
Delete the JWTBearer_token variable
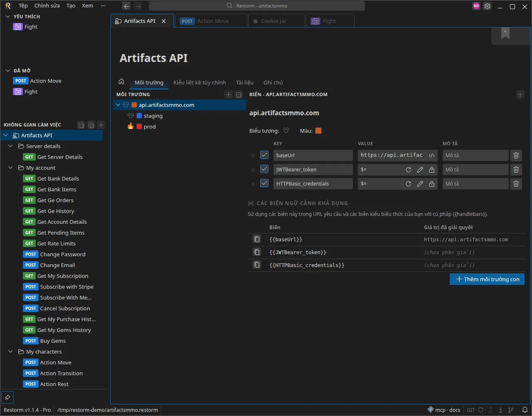516,169
